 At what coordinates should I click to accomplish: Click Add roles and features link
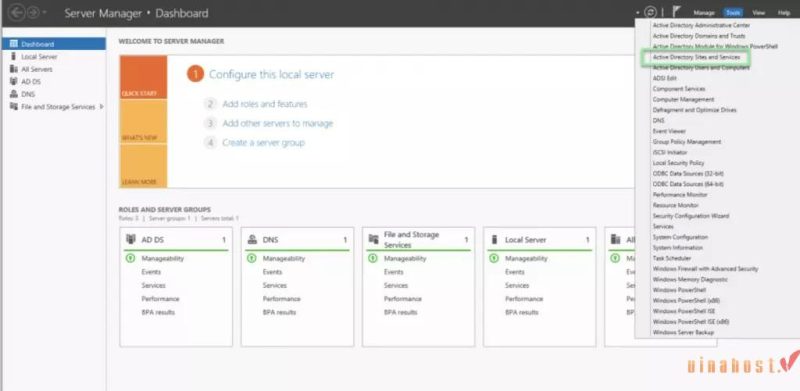pyautogui.click(x=265, y=104)
